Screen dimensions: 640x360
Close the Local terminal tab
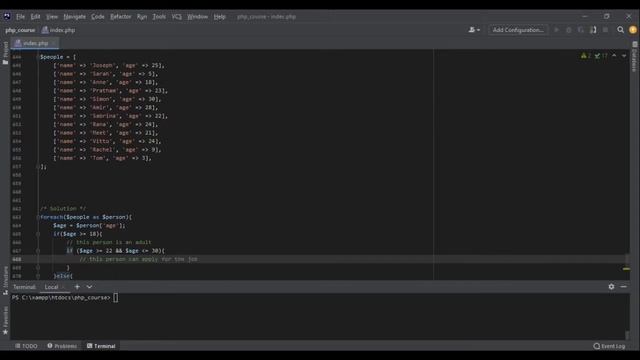click(x=64, y=287)
